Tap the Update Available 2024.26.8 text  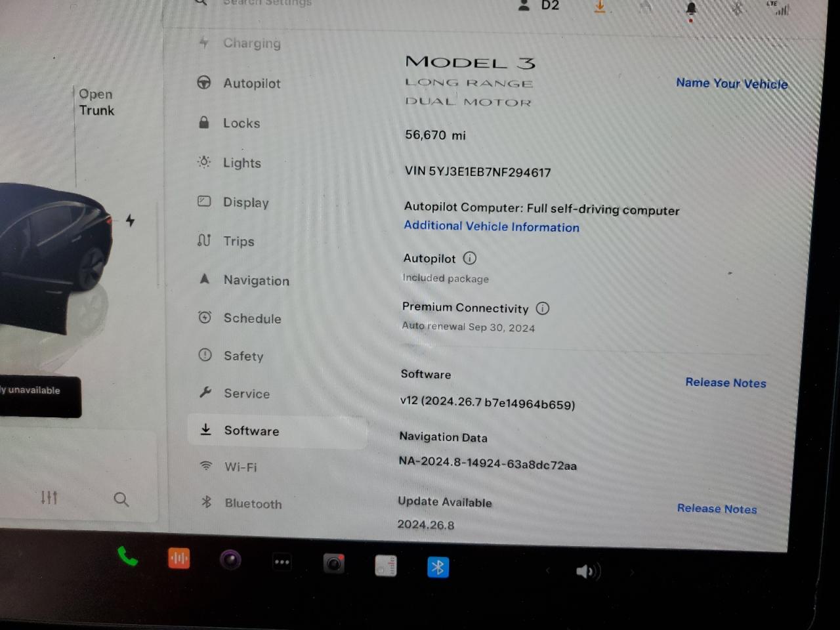[444, 513]
